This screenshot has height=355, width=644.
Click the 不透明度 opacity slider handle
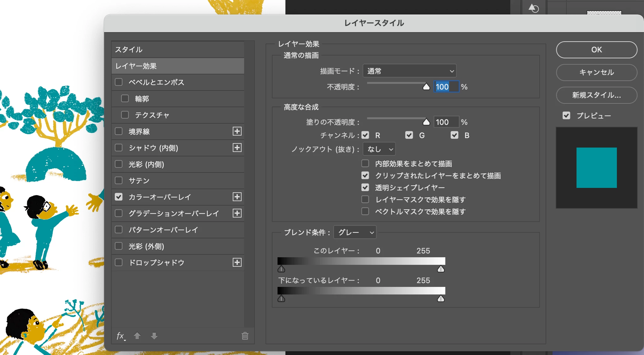426,87
